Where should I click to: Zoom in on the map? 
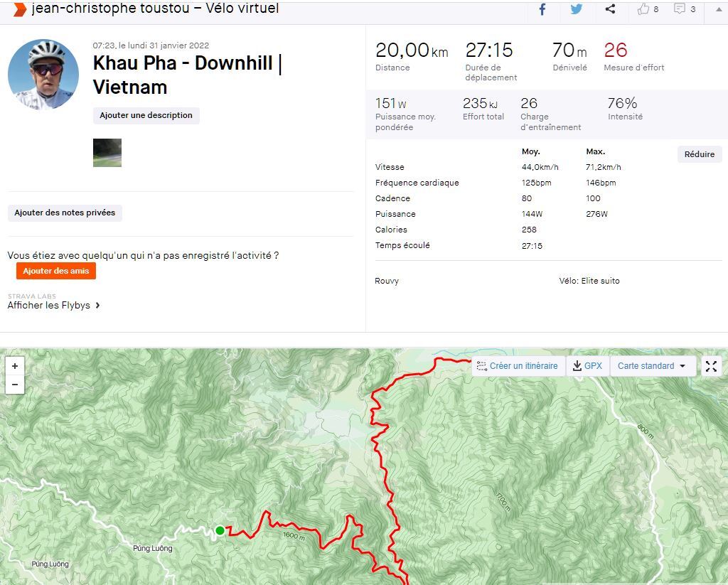[15, 366]
